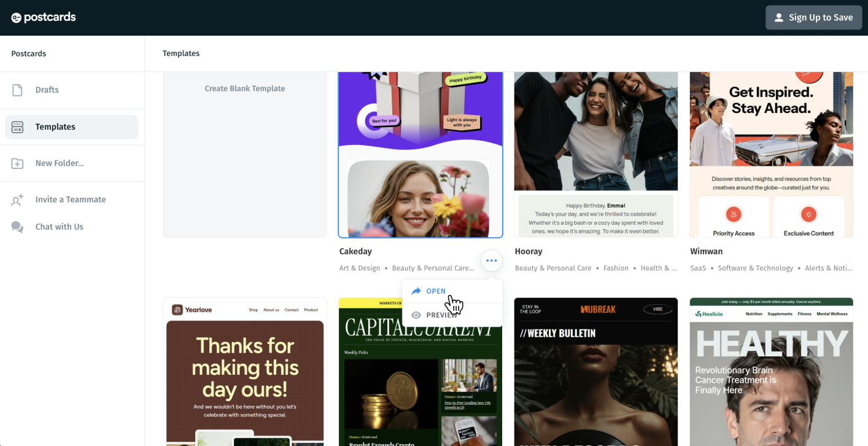Click Sign Up to Save button

[x=813, y=17]
